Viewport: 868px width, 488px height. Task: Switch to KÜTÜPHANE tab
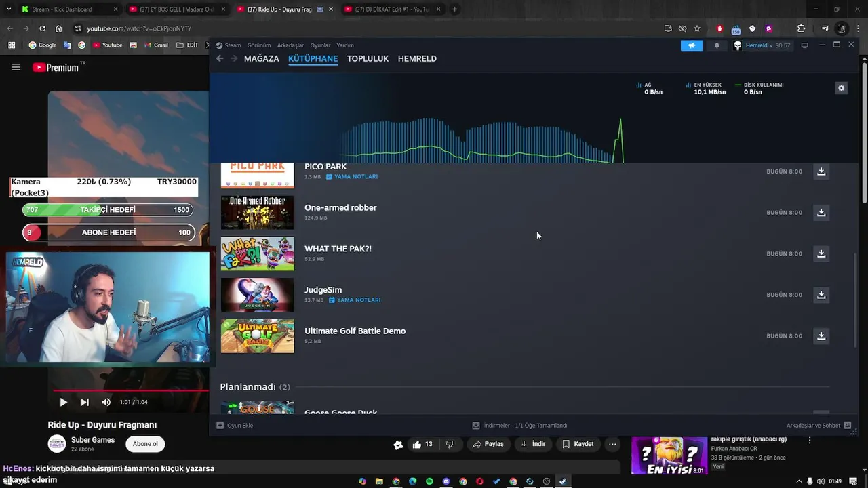(x=313, y=58)
